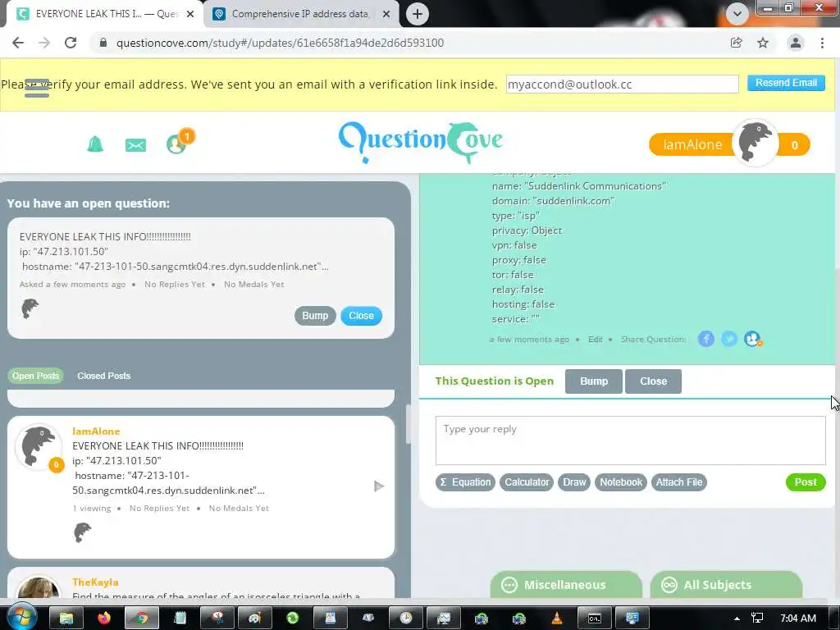Open the Chrome three-dot menu
840x630 pixels.
click(822, 43)
